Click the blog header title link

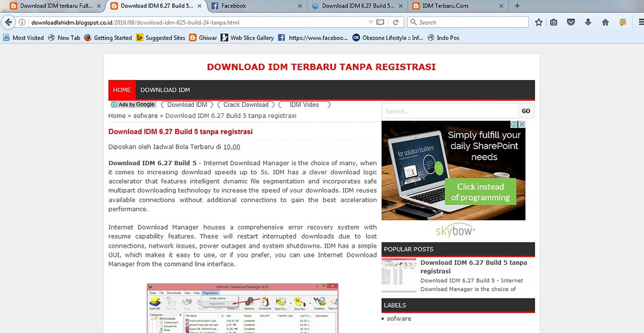(x=321, y=67)
